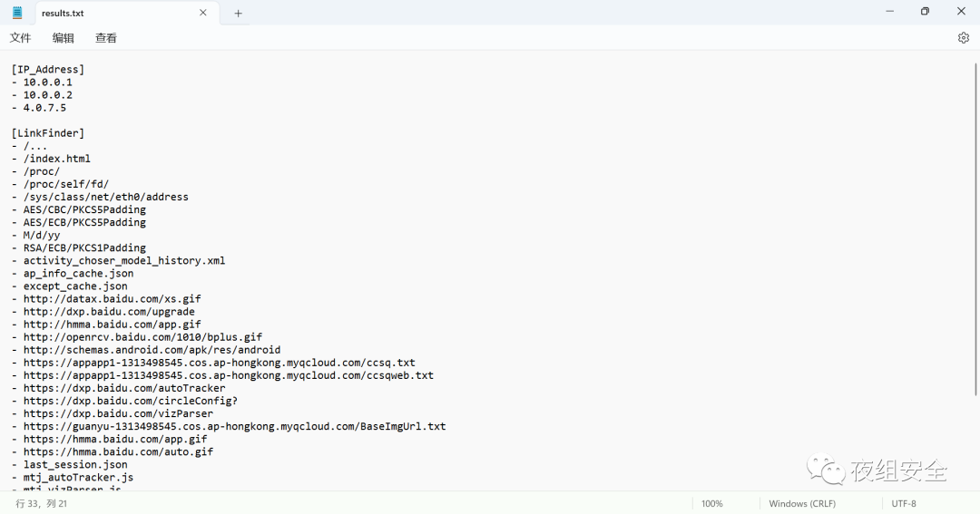Add a new tab with plus button

click(238, 13)
